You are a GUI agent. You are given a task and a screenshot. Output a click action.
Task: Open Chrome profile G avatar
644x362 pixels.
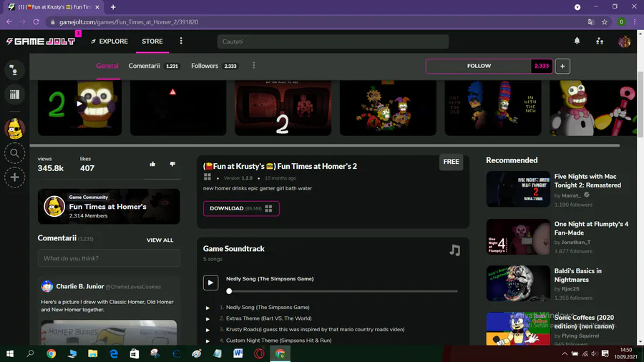621,22
